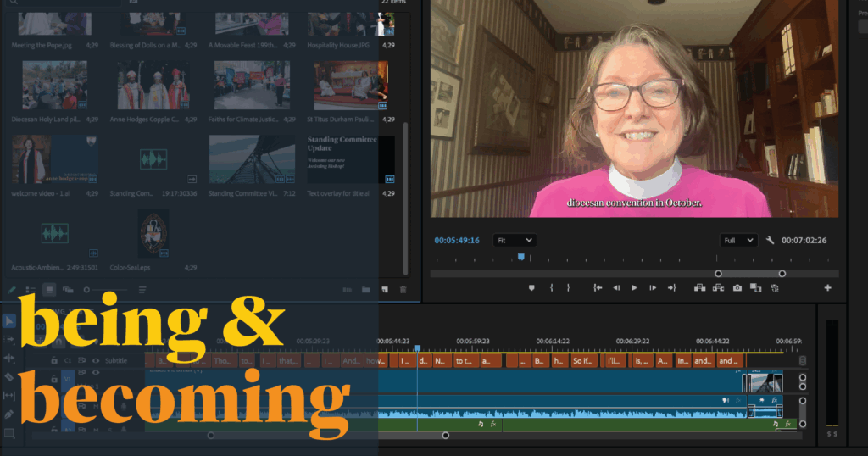
Task: Open the Button Editor plus icon
Action: pos(827,288)
